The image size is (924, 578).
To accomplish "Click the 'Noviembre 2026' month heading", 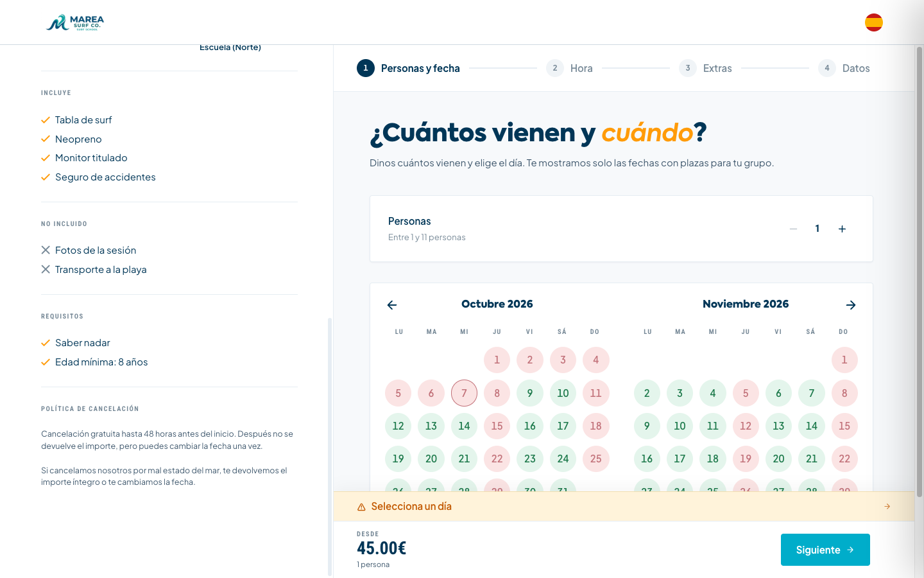I will click(x=746, y=304).
